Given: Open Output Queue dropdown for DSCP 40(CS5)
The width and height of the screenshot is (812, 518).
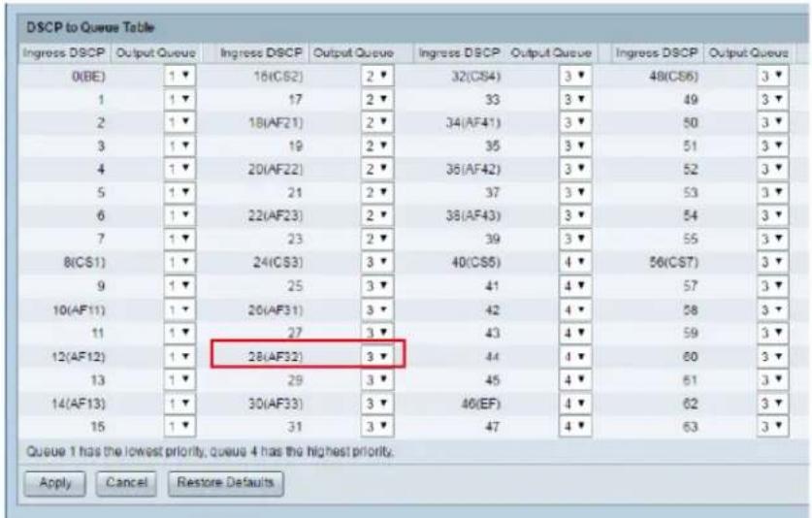Looking at the screenshot, I should 575,262.
